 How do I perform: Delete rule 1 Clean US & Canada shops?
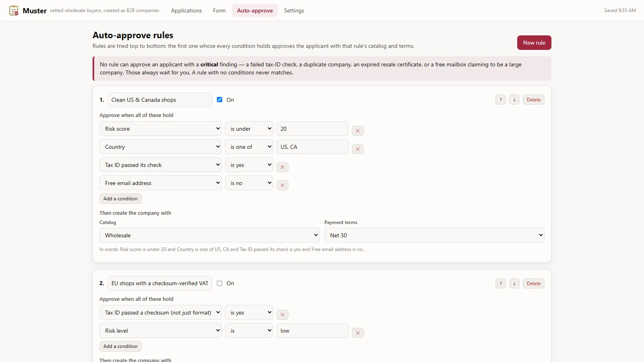point(534,100)
